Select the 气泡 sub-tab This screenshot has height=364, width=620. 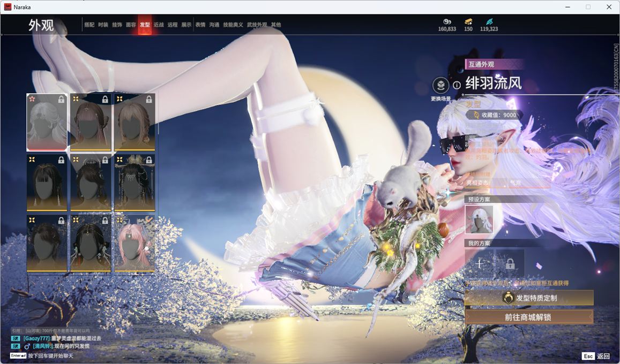click(515, 183)
